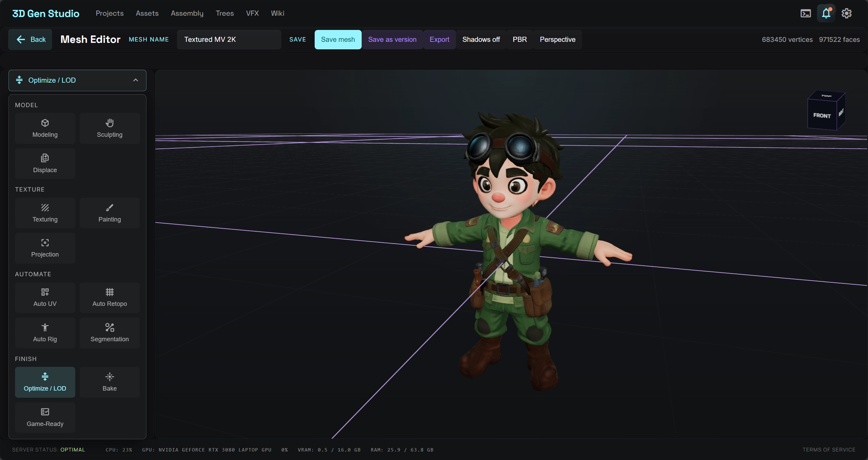
Task: Switch the Perspective camera mode
Action: click(x=557, y=39)
